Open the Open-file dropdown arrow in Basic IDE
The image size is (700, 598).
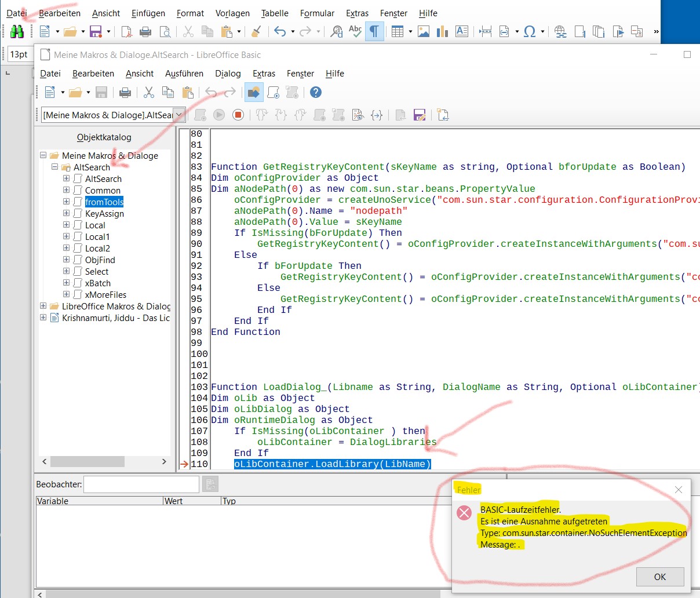(88, 92)
